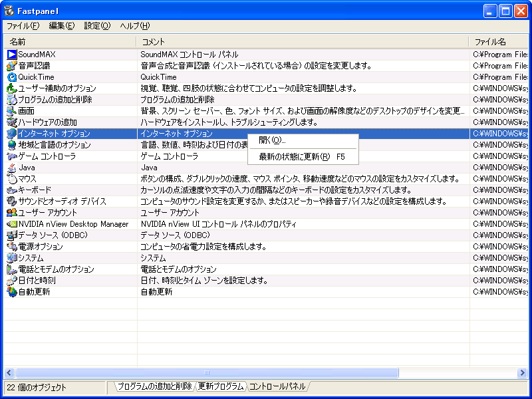Viewport: 532px width, 399px height.
Task: Switch to the 更新プログラム tab
Action: [x=221, y=386]
